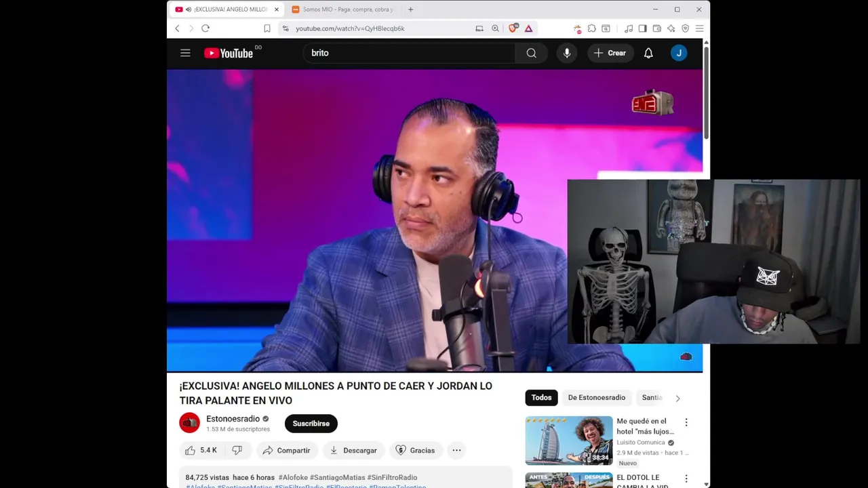This screenshot has width=868, height=488.
Task: Open 'Me quedé en el hotel' video title
Action: (645, 426)
